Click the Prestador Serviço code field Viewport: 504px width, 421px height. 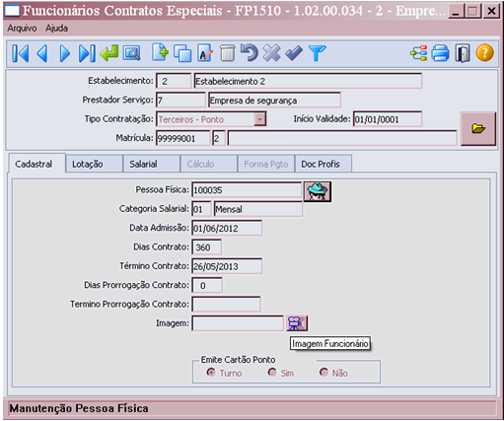pos(180,101)
